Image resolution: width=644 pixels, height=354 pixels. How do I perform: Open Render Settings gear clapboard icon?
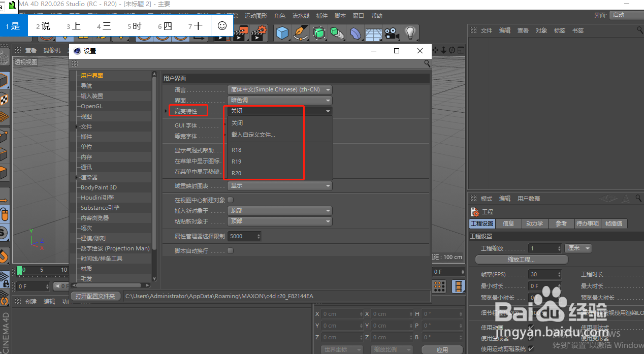259,34
